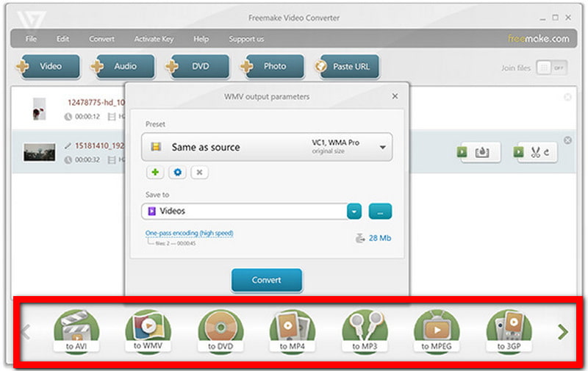Choose the to DVD output format

(220, 331)
